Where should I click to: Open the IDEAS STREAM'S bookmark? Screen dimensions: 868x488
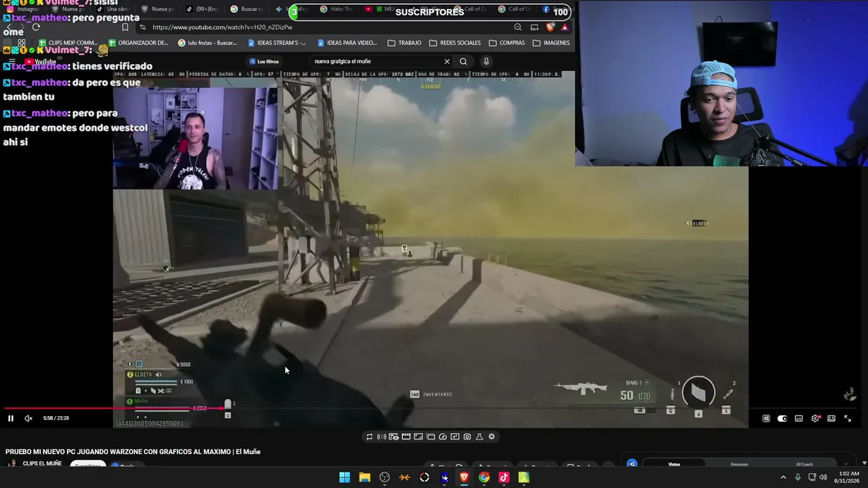coord(277,43)
